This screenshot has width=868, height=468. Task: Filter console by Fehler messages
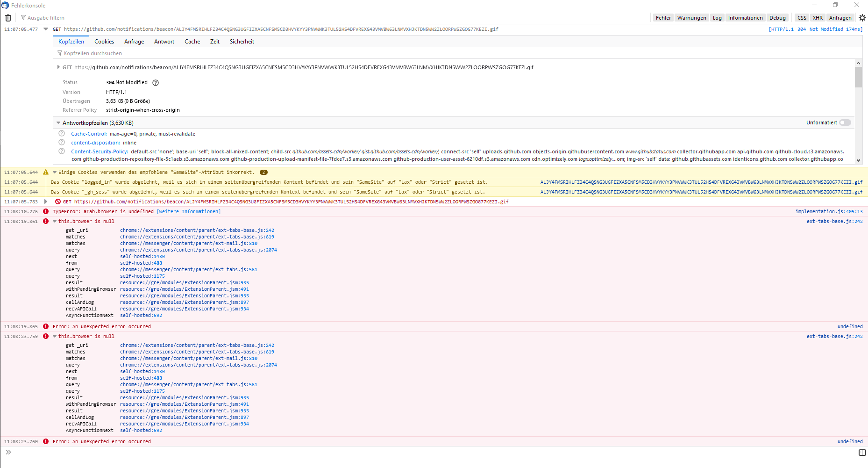coord(663,17)
